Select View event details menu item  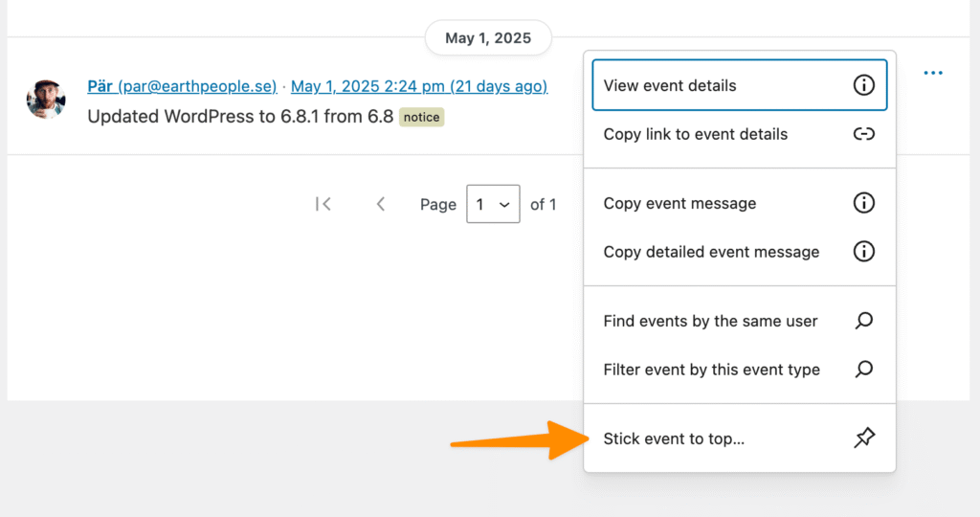pyautogui.click(x=670, y=85)
